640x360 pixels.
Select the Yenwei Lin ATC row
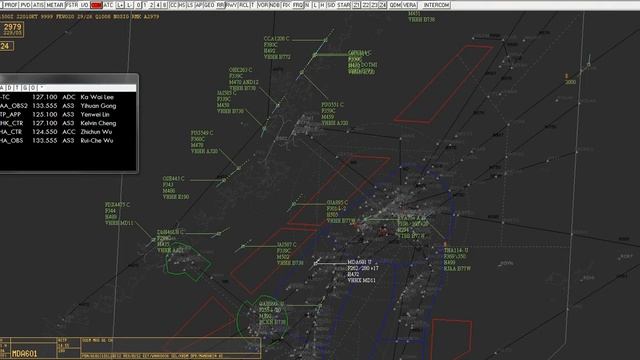(x=68, y=115)
